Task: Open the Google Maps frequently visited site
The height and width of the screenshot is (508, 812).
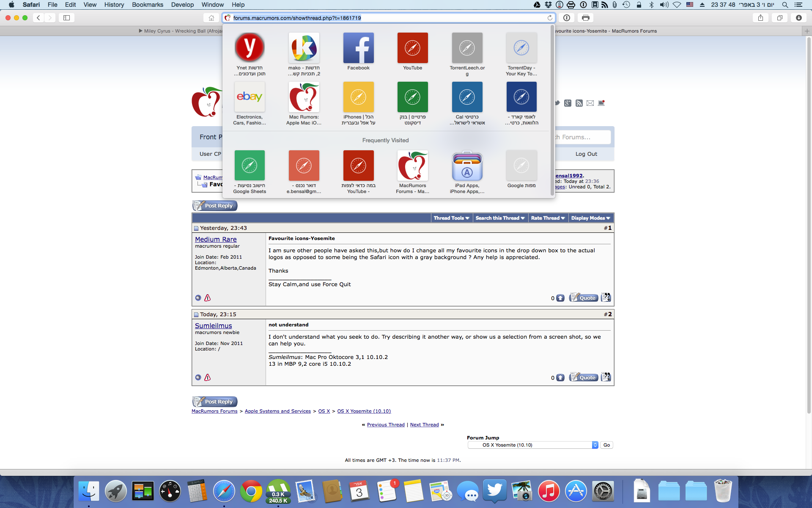Action: click(521, 166)
